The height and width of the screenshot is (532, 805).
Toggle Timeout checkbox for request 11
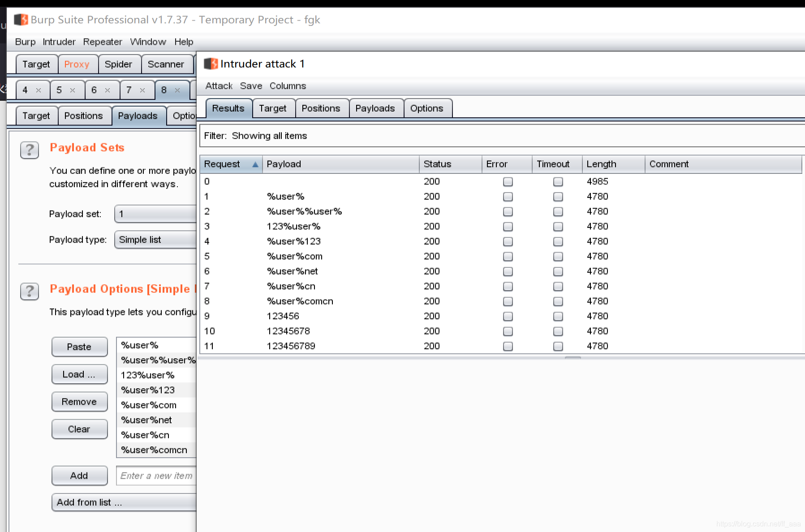(x=558, y=346)
